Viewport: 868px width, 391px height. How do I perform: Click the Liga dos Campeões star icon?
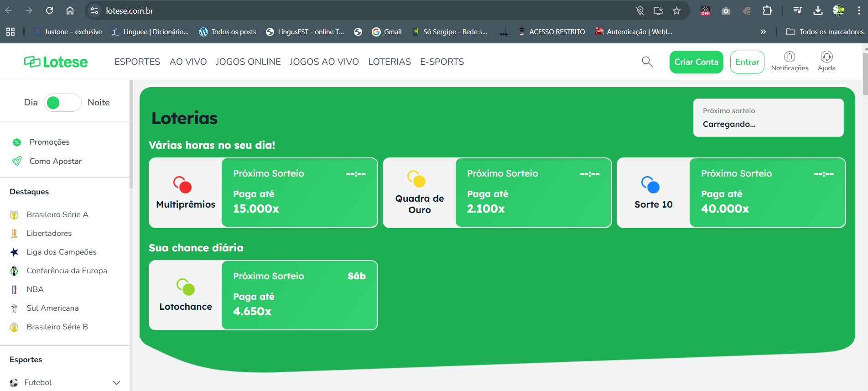pos(14,252)
